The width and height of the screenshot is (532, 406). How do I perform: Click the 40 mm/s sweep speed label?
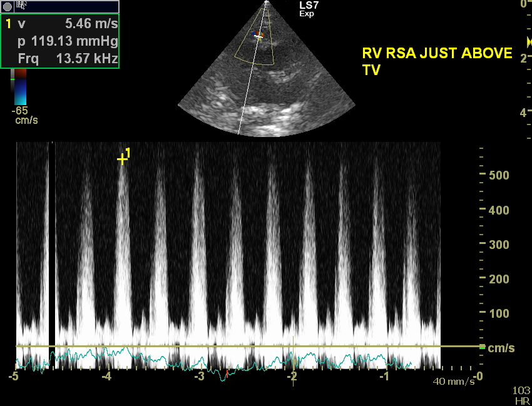(449, 380)
